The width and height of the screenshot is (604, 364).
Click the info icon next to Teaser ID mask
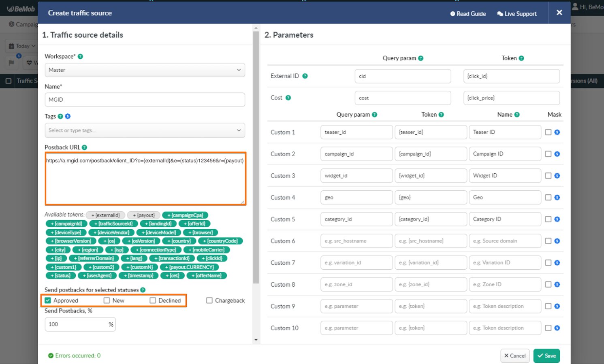[x=557, y=132]
